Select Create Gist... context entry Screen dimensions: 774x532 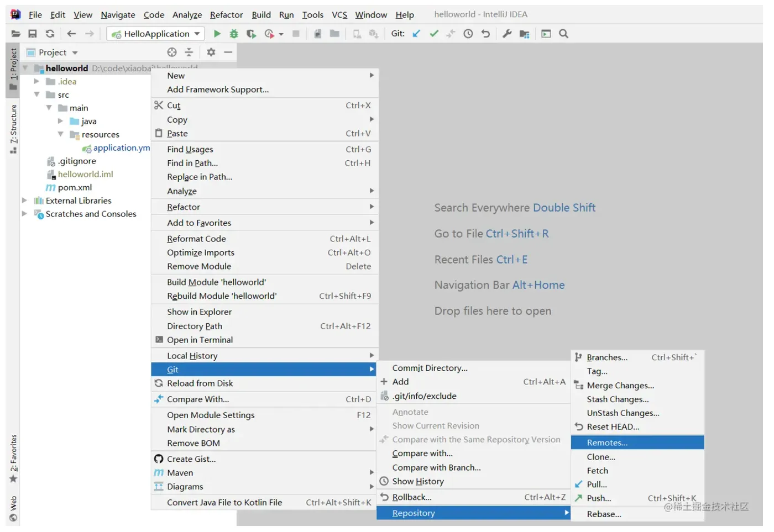[264, 459]
